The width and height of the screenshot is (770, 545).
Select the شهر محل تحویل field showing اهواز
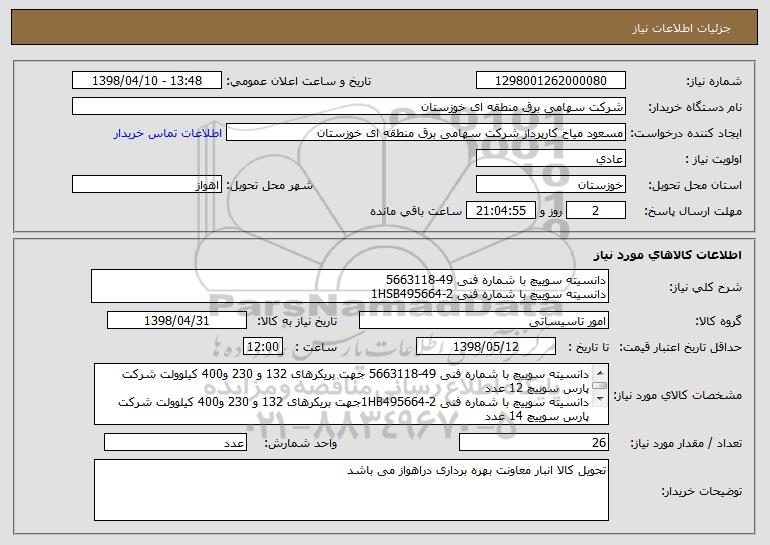pyautogui.click(x=148, y=185)
